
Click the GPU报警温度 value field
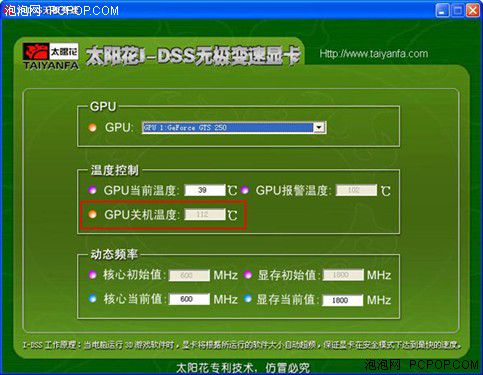pyautogui.click(x=356, y=190)
